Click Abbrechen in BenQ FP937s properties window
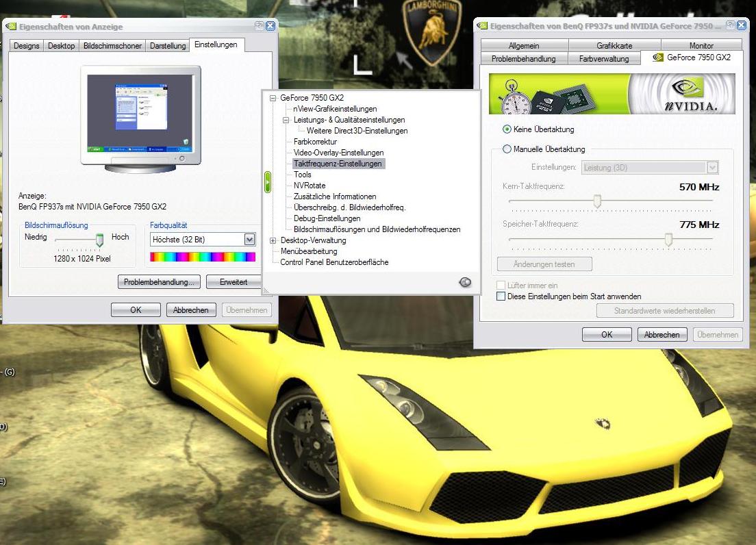756x545 pixels. pos(662,334)
